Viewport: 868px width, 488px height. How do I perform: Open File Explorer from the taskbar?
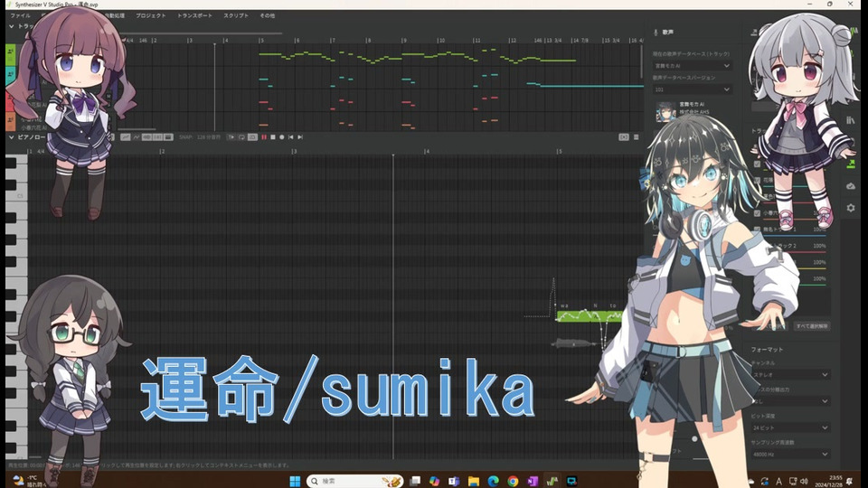(x=473, y=481)
